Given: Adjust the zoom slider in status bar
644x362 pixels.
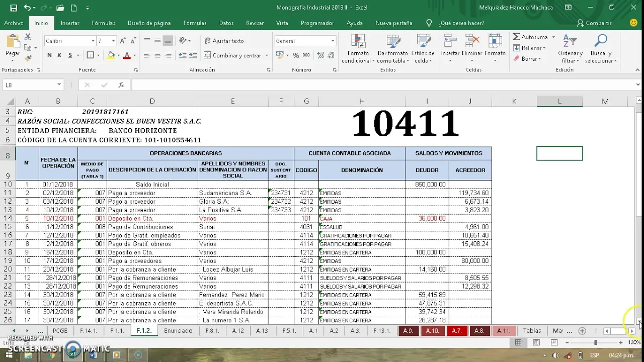Looking at the screenshot, I should [595, 342].
